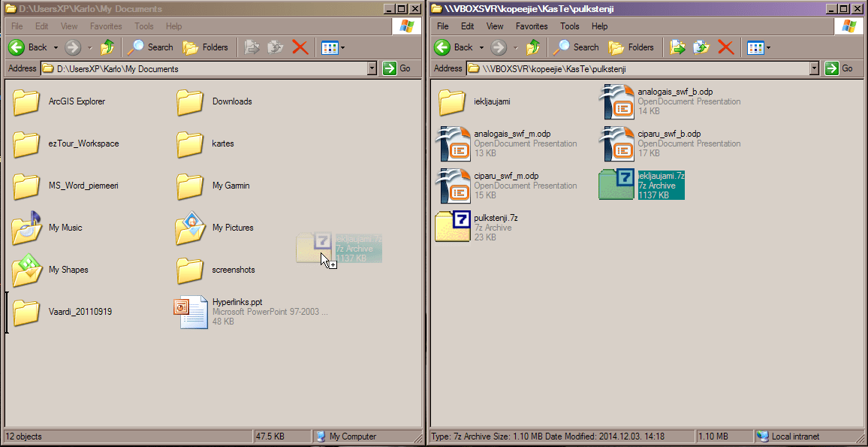Open File menu in pulkstenji window
Screen dimensions: 868x447
point(443,26)
